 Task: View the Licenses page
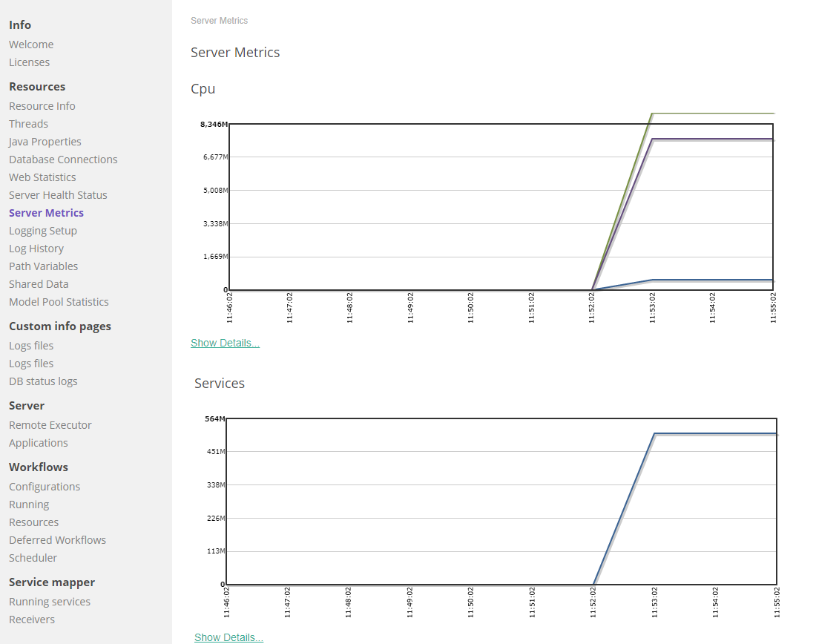click(29, 62)
